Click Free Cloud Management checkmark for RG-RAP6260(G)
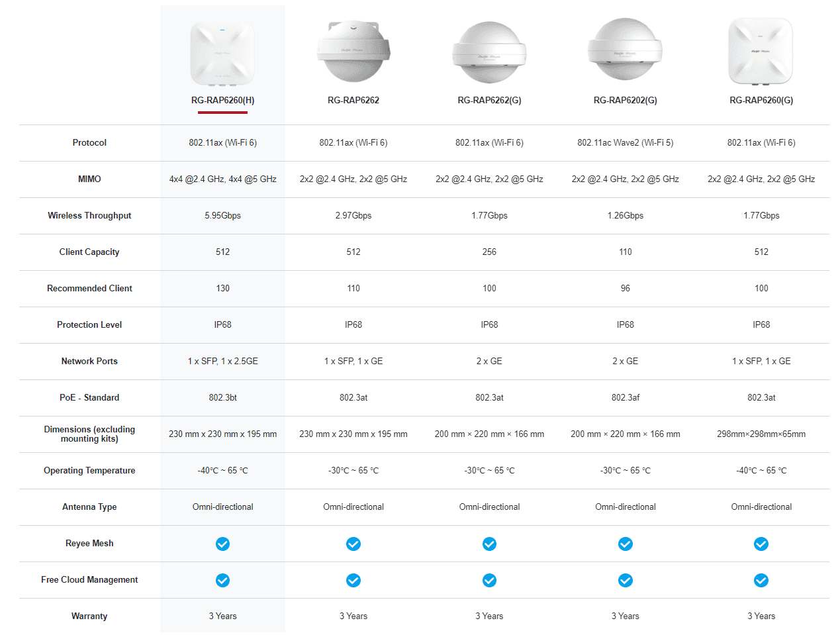Screen dimensions: 840x635 click(761, 580)
